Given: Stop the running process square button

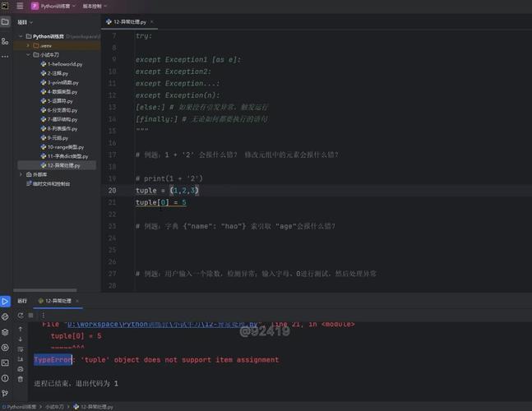Looking at the screenshot, I should click(x=31, y=316).
